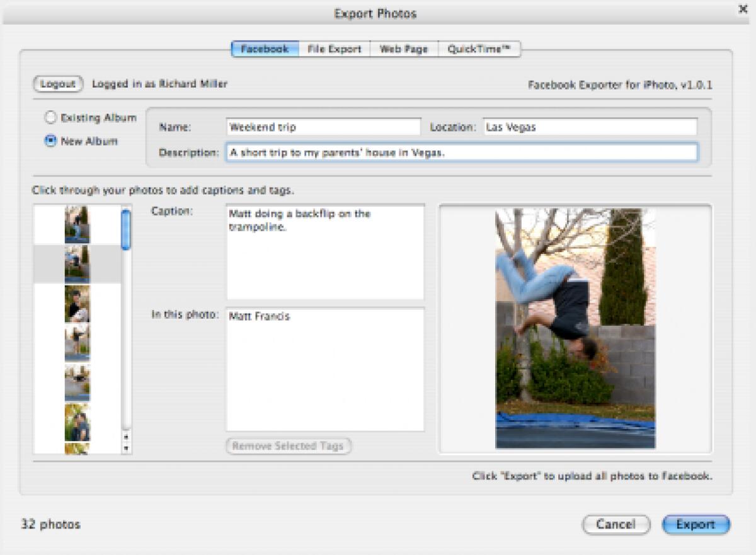Click the Location field with Las Vegas
756x555 pixels.
pos(590,127)
